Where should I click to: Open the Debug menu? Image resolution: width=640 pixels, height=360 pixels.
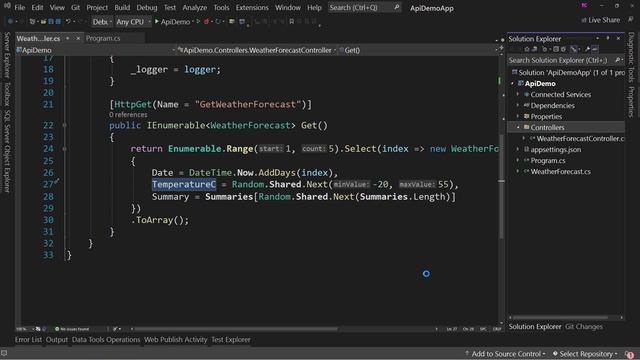point(147,7)
